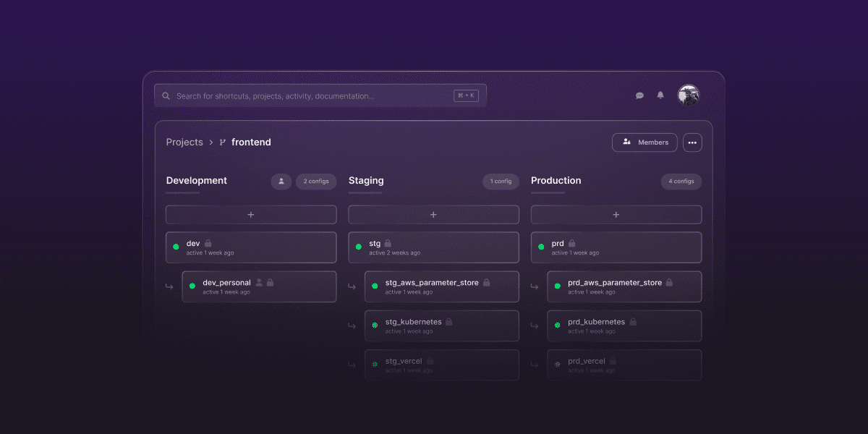Click the Production environment heading
Screen dimensions: 868x434
pos(556,181)
